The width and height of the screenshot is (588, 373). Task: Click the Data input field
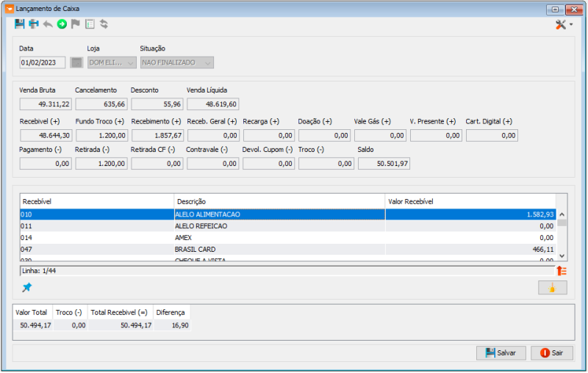(x=42, y=63)
